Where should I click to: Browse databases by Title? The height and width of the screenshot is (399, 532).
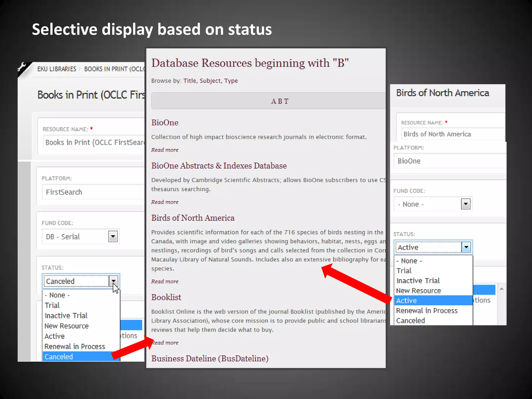click(x=190, y=81)
